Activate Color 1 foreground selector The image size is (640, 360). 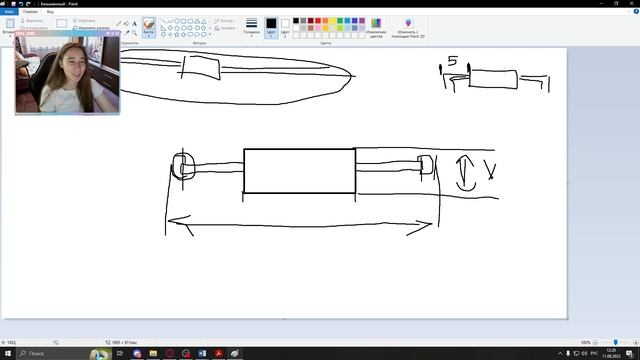coord(271,28)
